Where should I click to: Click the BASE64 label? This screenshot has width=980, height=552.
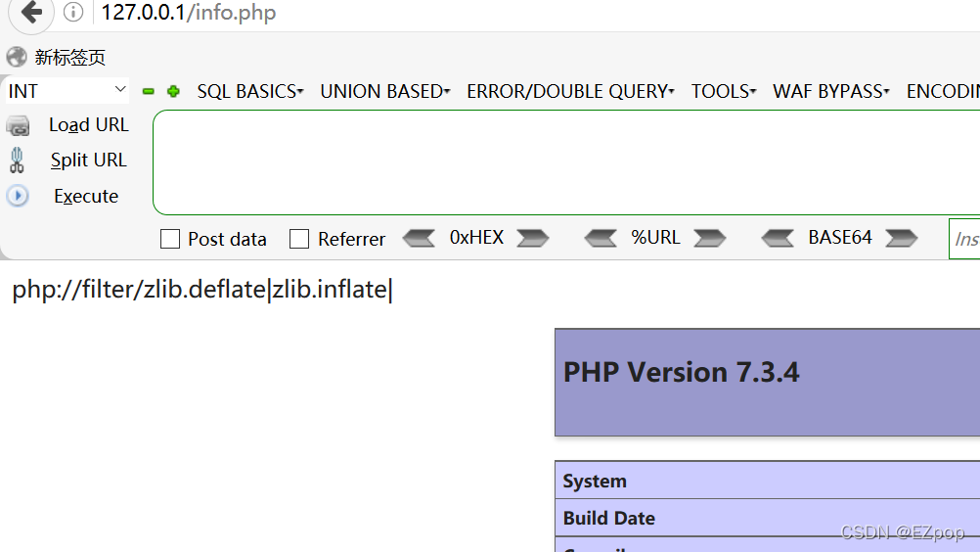point(840,238)
